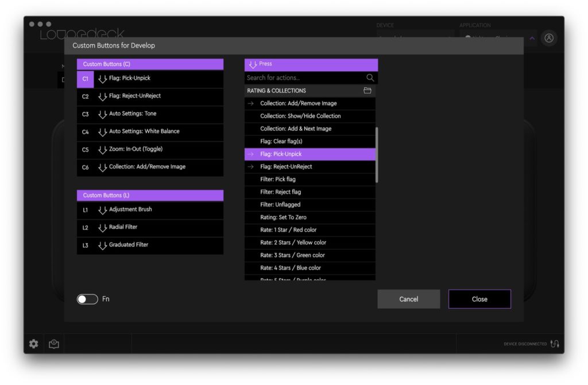Open settings gear in bottom bar
The image size is (588, 385).
click(x=34, y=343)
